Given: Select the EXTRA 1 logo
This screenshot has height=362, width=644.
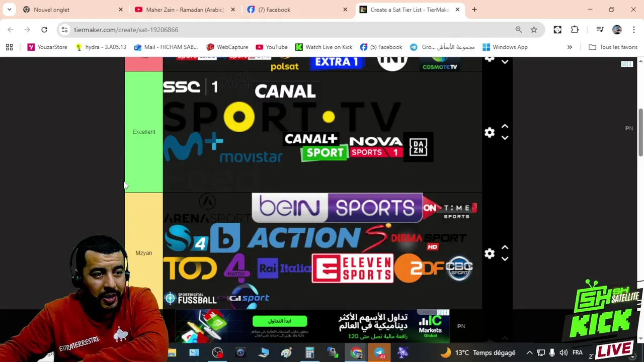Looking at the screenshot, I should pyautogui.click(x=336, y=62).
